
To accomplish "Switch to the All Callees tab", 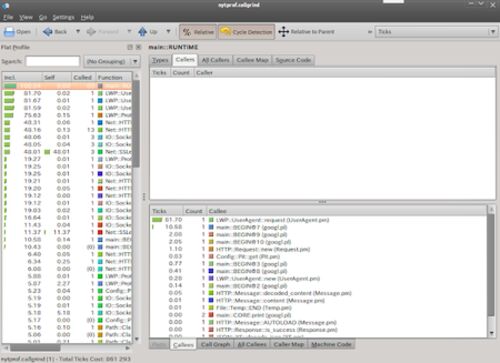I will [252, 344].
